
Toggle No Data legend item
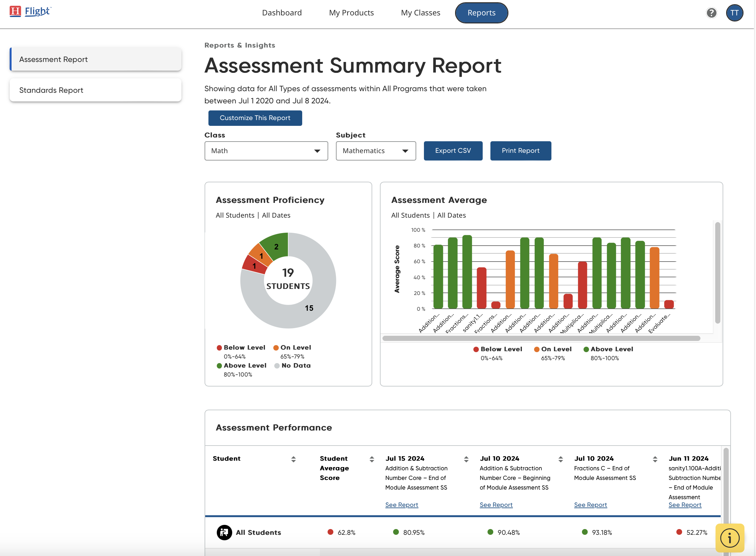tap(292, 366)
